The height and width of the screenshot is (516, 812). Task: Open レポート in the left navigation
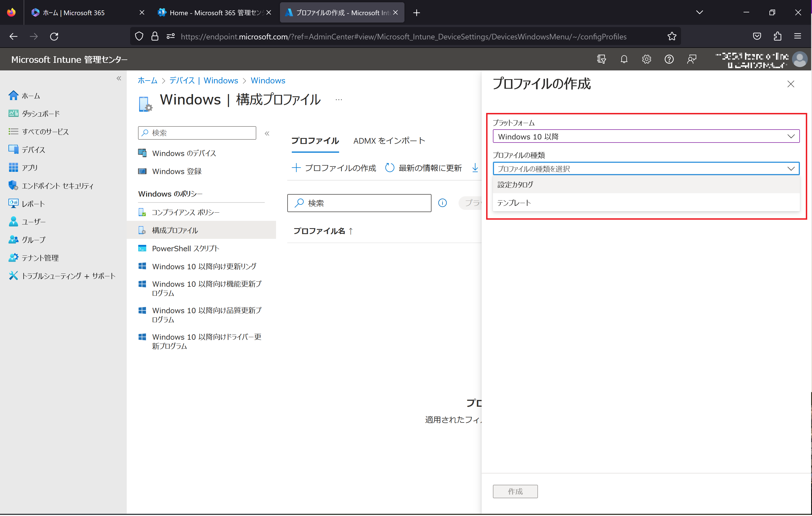[x=26, y=204]
